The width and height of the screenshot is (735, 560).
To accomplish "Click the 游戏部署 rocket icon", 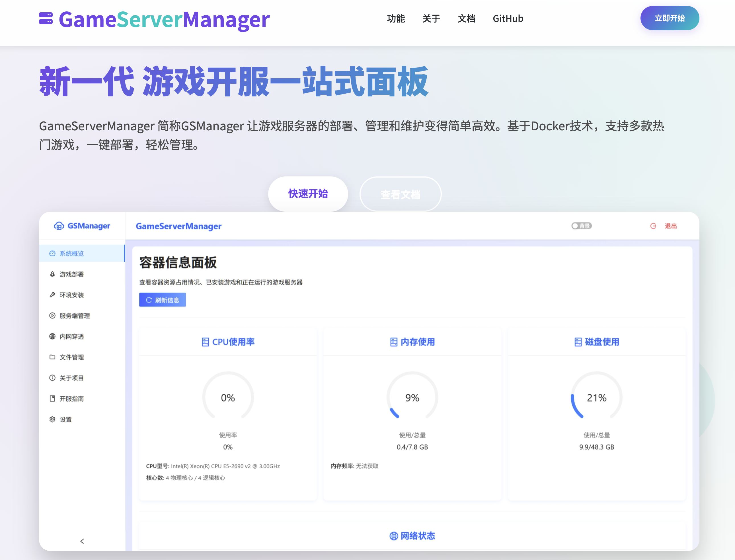I will coord(52,274).
